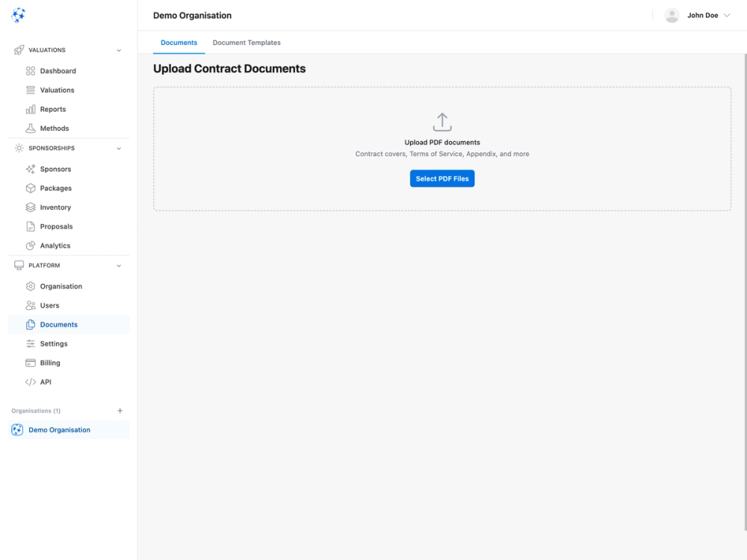Click the Sponsors sparkle icon
747x560 pixels.
(x=30, y=169)
